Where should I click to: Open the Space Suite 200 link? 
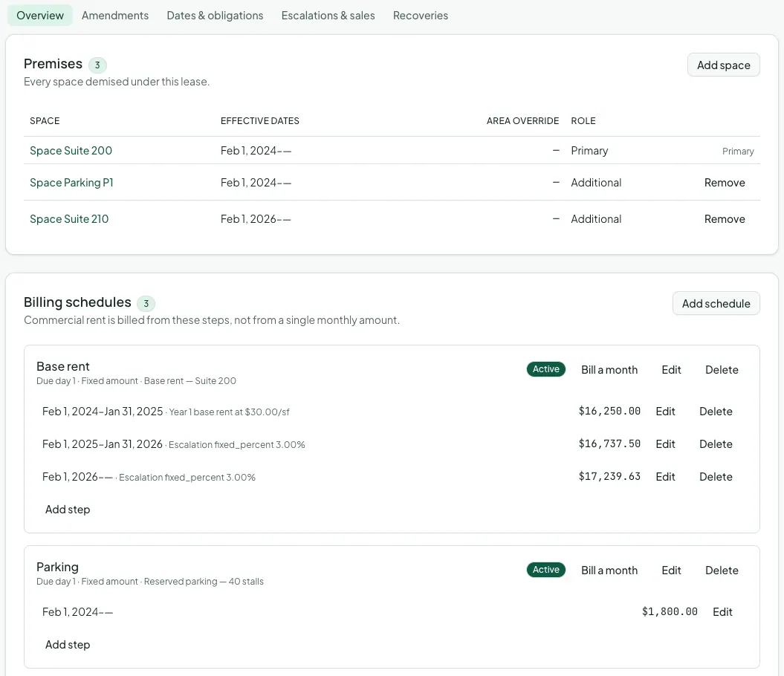pyautogui.click(x=71, y=151)
